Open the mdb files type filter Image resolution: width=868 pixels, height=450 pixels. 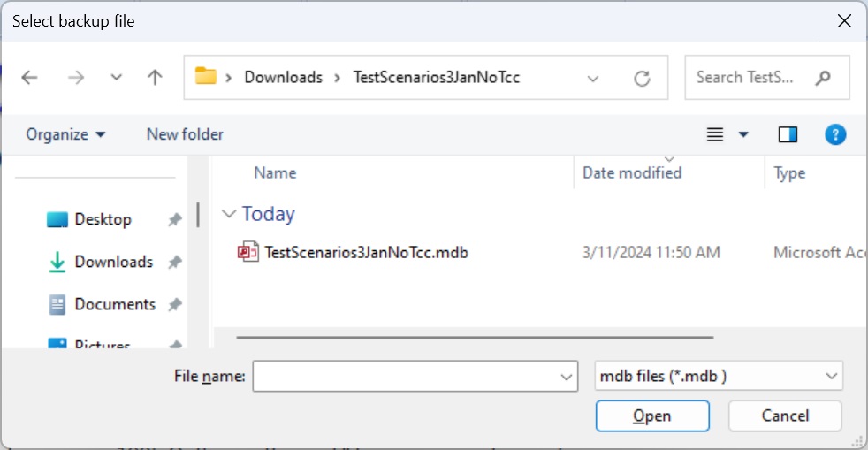click(719, 376)
